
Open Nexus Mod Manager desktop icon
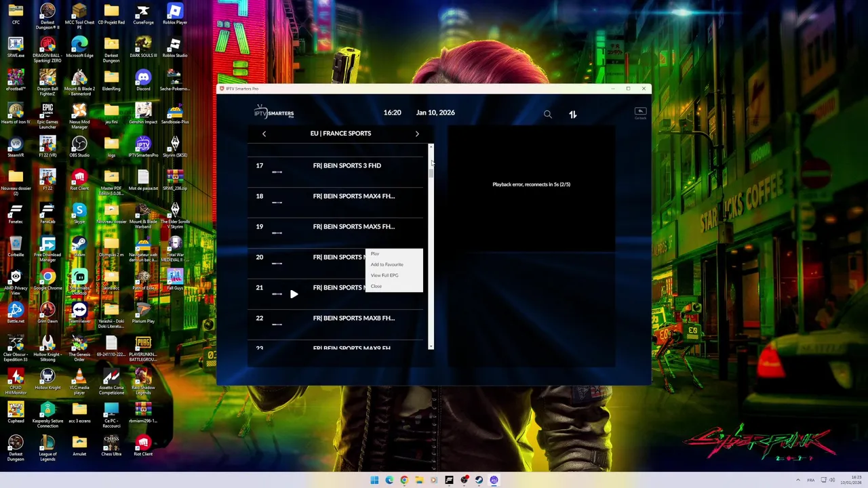pyautogui.click(x=79, y=116)
